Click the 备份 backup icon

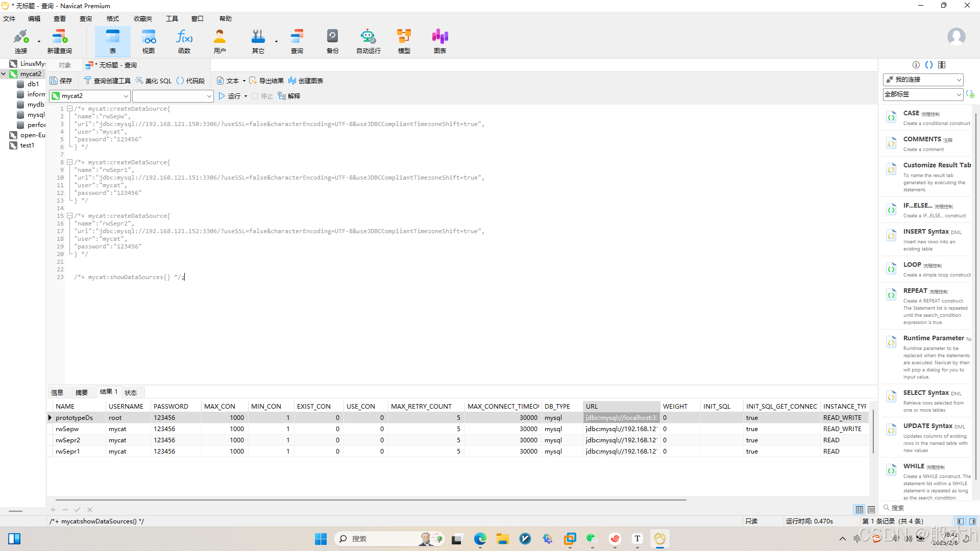(x=332, y=41)
